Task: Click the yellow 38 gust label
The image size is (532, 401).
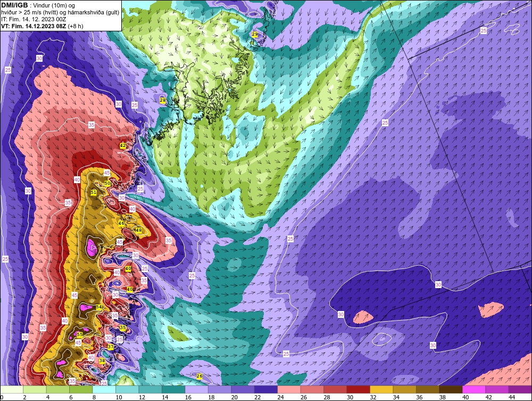Action: pos(102,361)
